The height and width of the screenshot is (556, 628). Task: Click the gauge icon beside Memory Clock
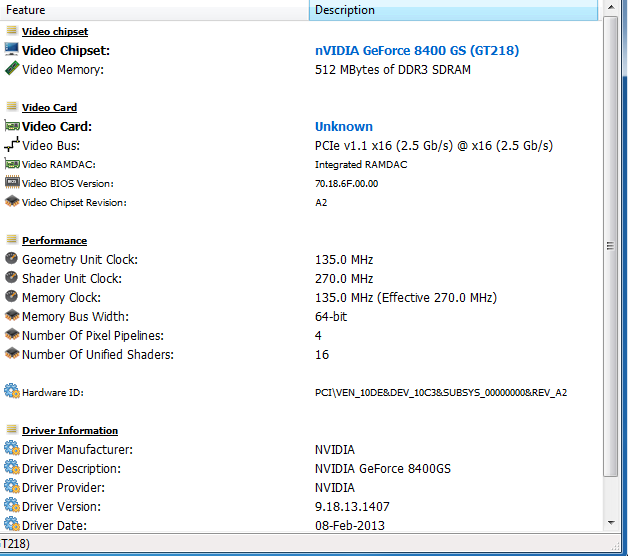[x=12, y=296]
